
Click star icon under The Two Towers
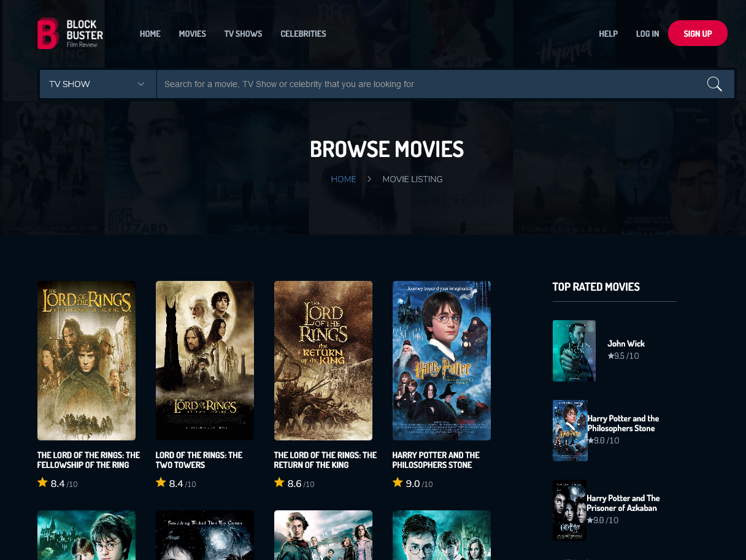(161, 483)
